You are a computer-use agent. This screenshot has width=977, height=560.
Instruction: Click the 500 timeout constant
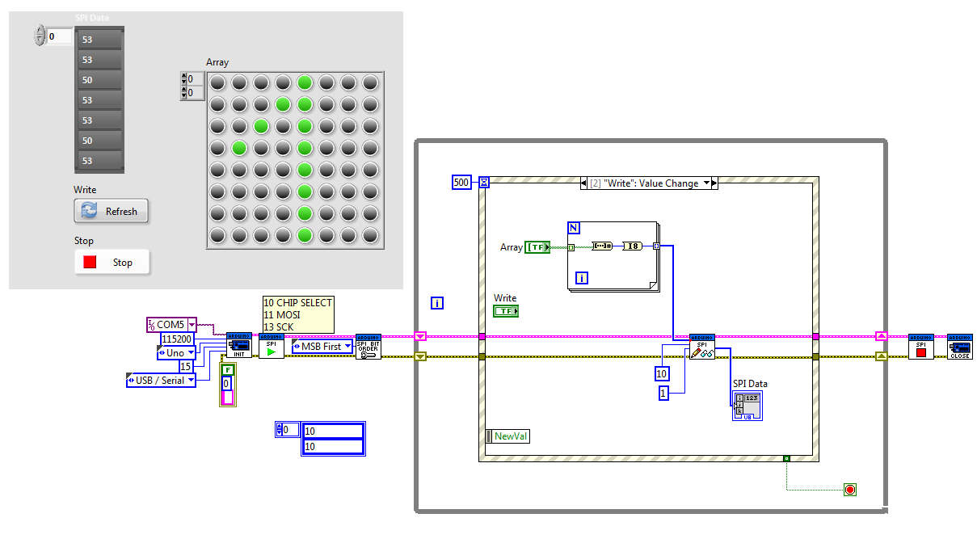[461, 183]
